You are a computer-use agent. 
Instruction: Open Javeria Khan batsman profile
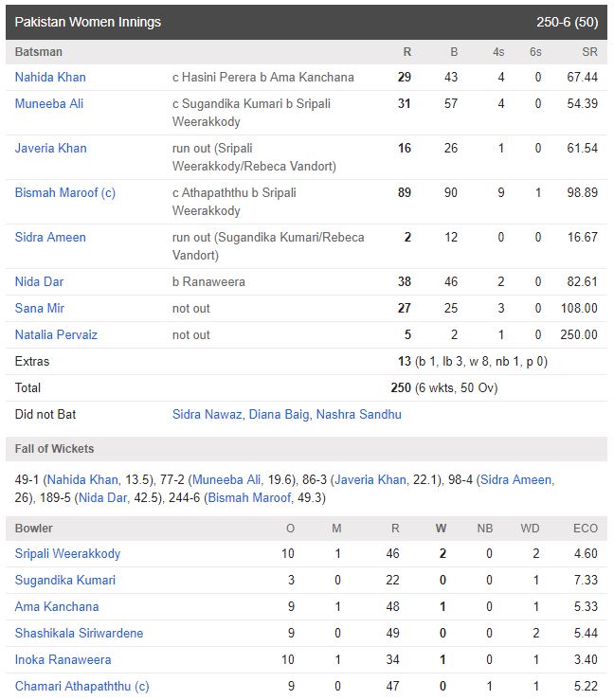[x=51, y=148]
